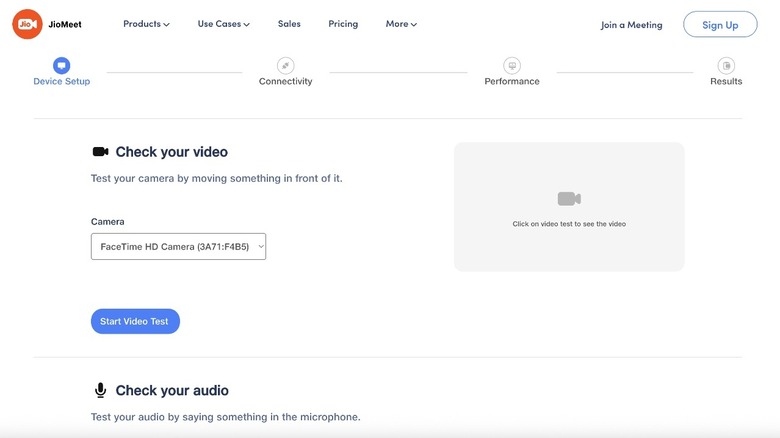The width and height of the screenshot is (780, 438).
Task: Click the microphone icon beside Check your audio
Action: tap(100, 390)
